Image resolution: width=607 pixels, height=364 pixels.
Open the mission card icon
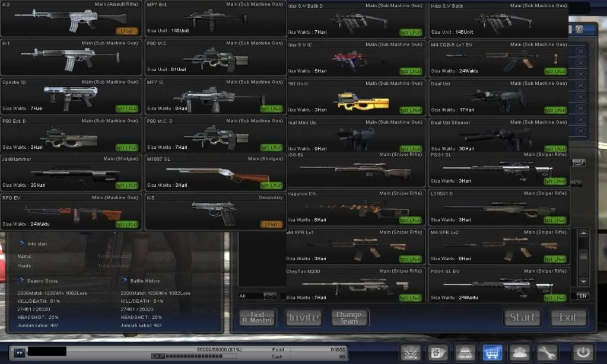[438, 352]
